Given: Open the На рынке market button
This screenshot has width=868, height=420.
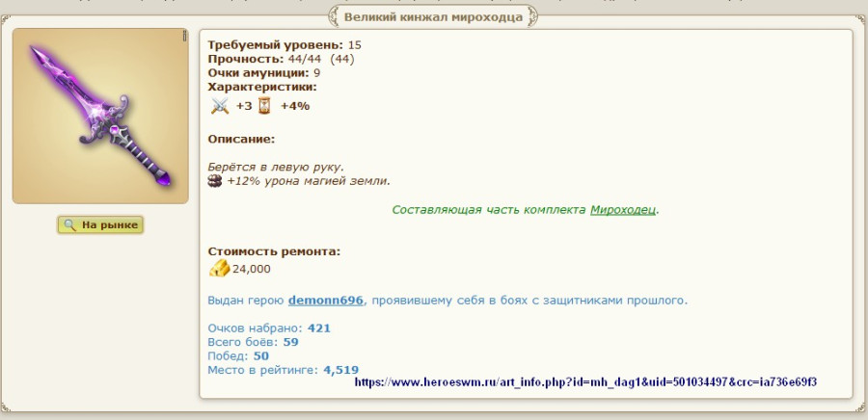Looking at the screenshot, I should 100,225.
